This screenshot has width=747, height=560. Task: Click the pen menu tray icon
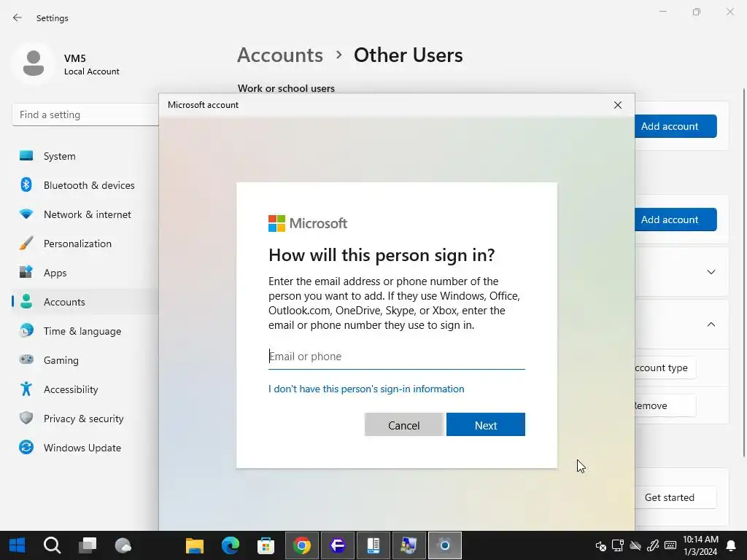coord(653,545)
